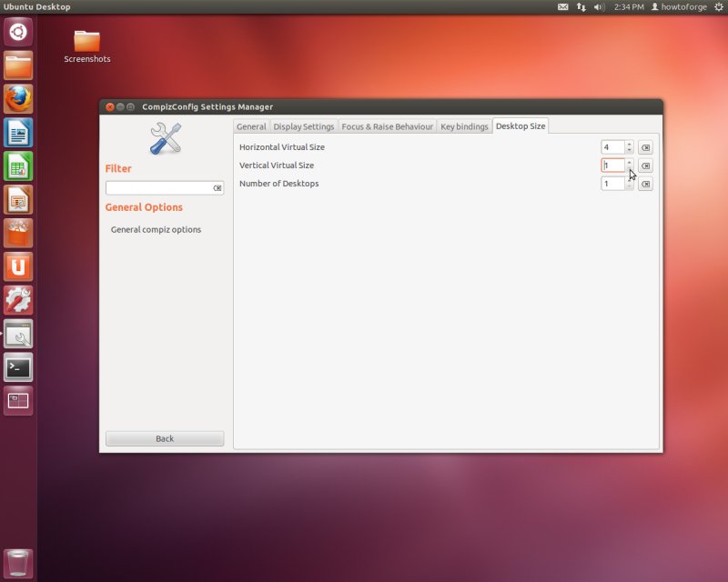This screenshot has width=728, height=582.
Task: Select the Screenshots folder on the desktop
Action: pos(86,46)
